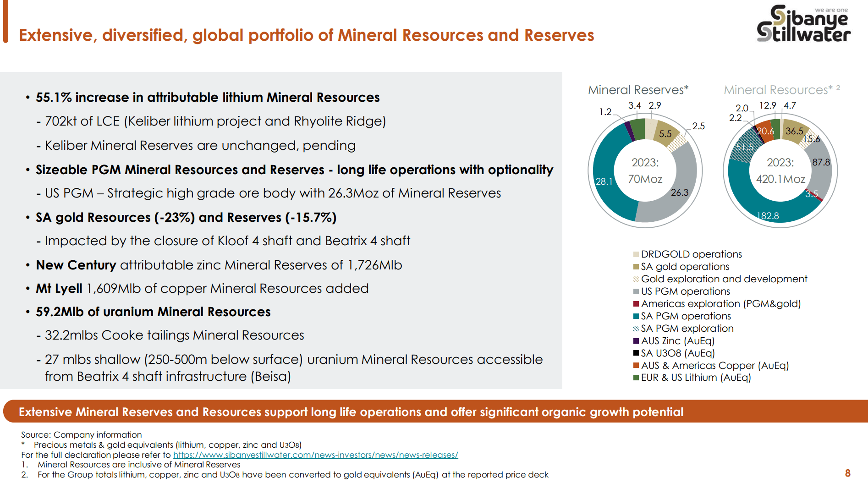Click footnote 2 about AuEq conversion
The width and height of the screenshot is (868, 483).
click(293, 474)
